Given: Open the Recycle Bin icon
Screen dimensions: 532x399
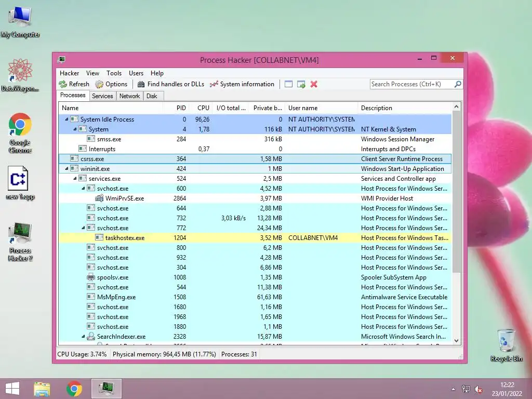Looking at the screenshot, I should click(506, 345).
